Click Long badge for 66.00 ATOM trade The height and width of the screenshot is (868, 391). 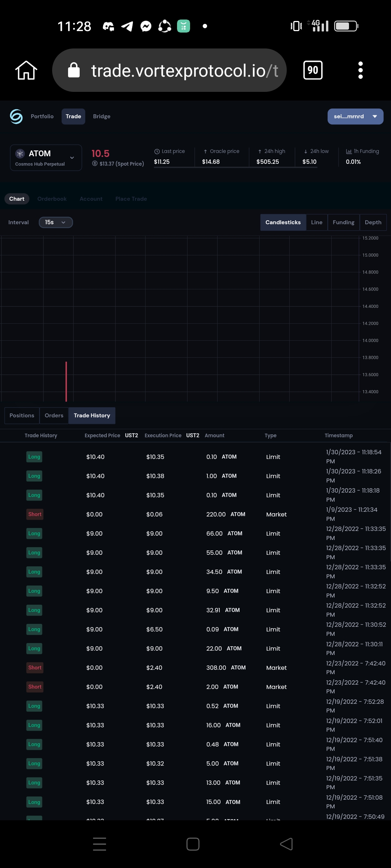click(x=34, y=533)
